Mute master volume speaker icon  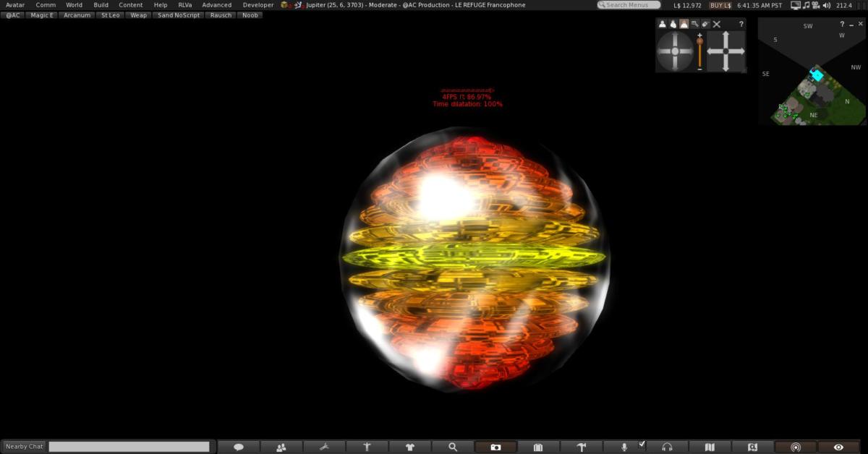pyautogui.click(x=826, y=5)
